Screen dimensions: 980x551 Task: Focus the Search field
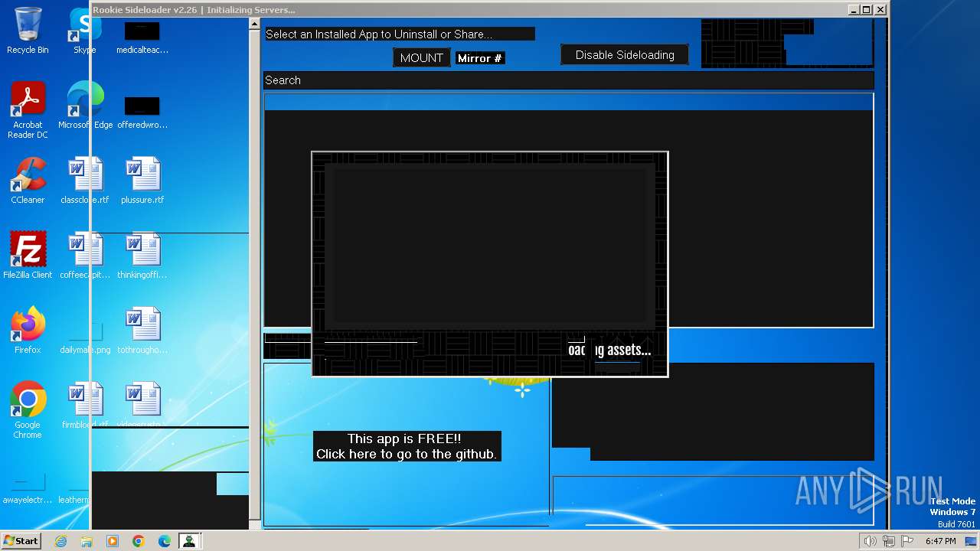coord(568,80)
